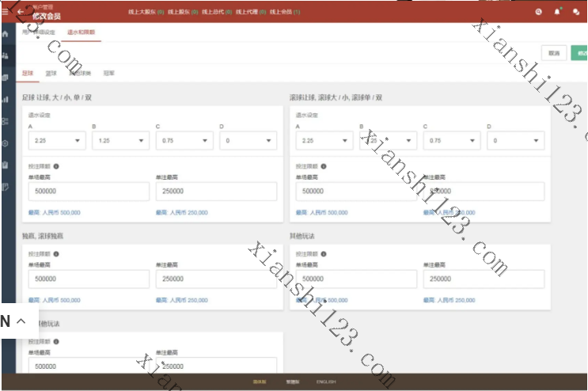Focus 单注最高 field in 滚球让球 card
588x391 pixels.
[484, 192]
